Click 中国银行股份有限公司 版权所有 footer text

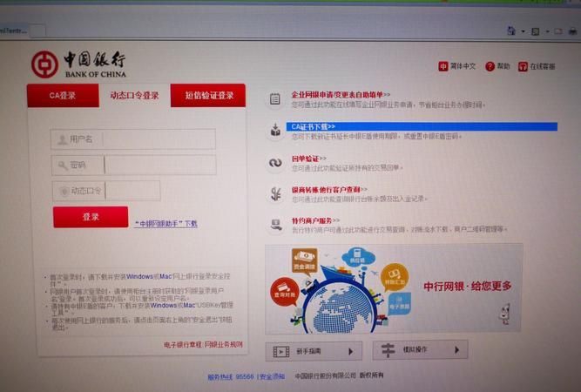click(x=340, y=375)
